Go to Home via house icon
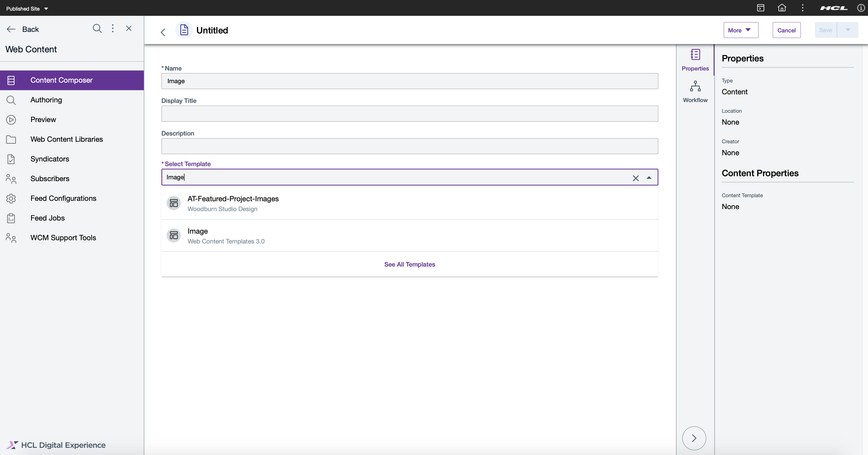The image size is (868, 455). [782, 8]
